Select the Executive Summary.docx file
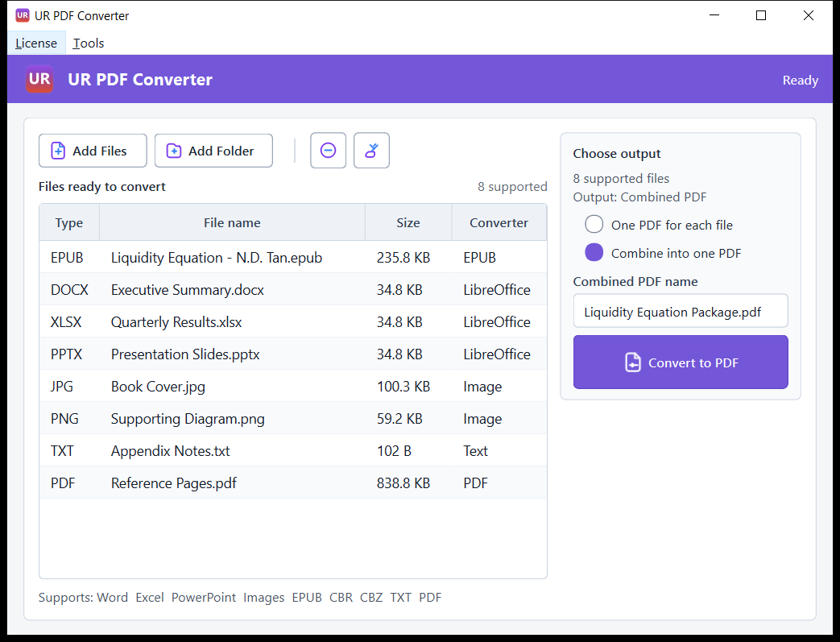Screen dimensions: 840x642 (x=293, y=289)
